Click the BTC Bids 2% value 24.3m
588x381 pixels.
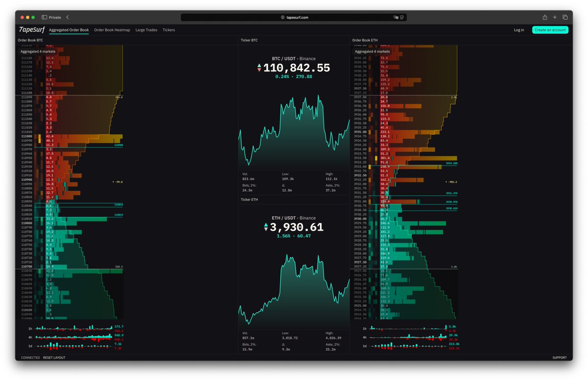[x=247, y=190]
